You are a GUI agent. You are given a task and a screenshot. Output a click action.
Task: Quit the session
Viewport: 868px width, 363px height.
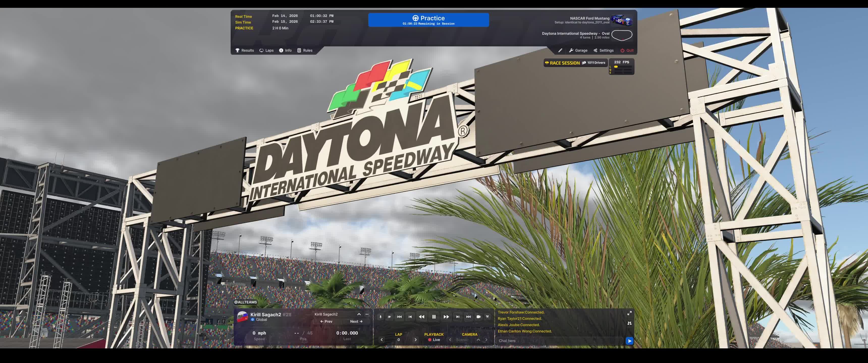627,50
